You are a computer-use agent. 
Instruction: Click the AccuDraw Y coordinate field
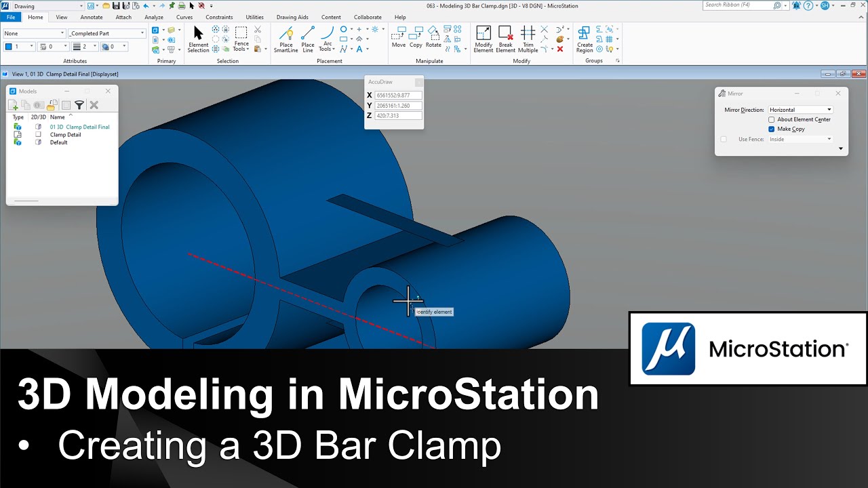point(398,106)
